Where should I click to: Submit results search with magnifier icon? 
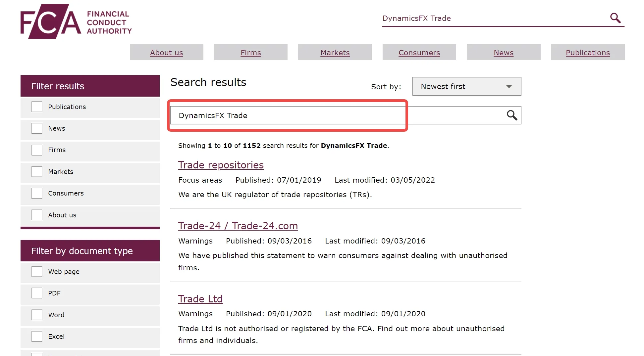[512, 115]
